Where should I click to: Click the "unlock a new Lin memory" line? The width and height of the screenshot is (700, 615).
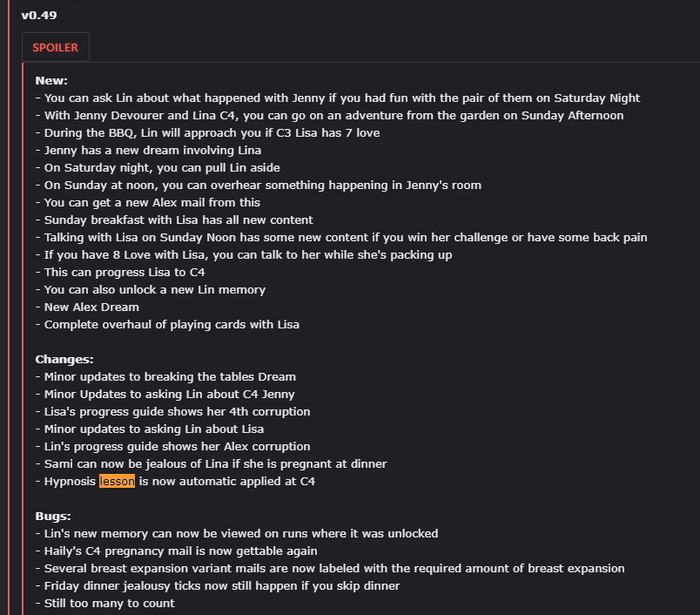(155, 289)
